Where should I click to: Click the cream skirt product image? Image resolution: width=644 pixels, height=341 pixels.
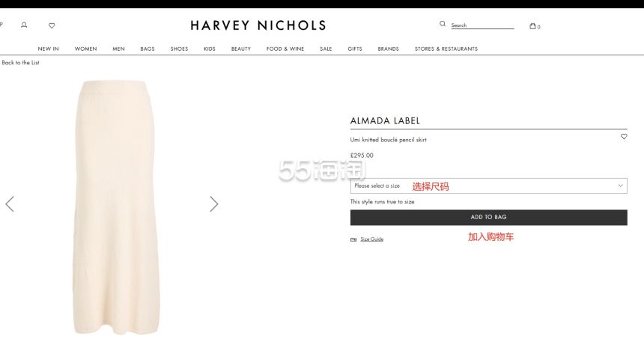point(115,207)
